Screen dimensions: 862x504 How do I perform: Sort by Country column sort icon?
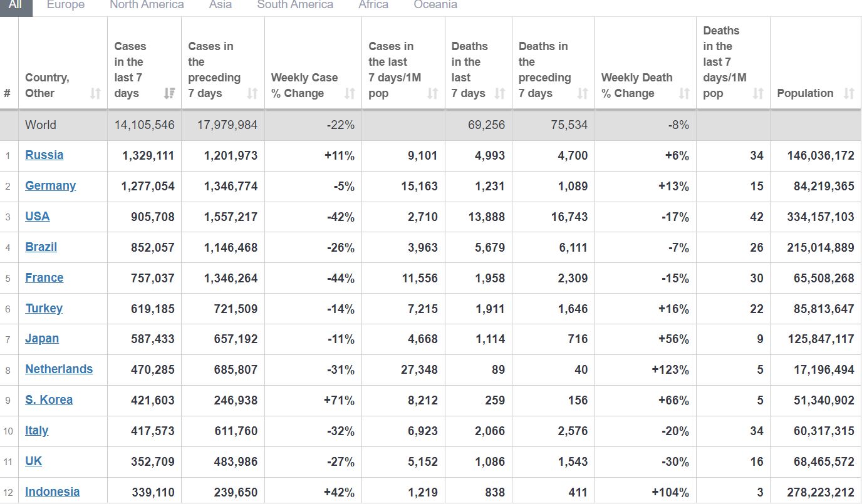coord(95,93)
